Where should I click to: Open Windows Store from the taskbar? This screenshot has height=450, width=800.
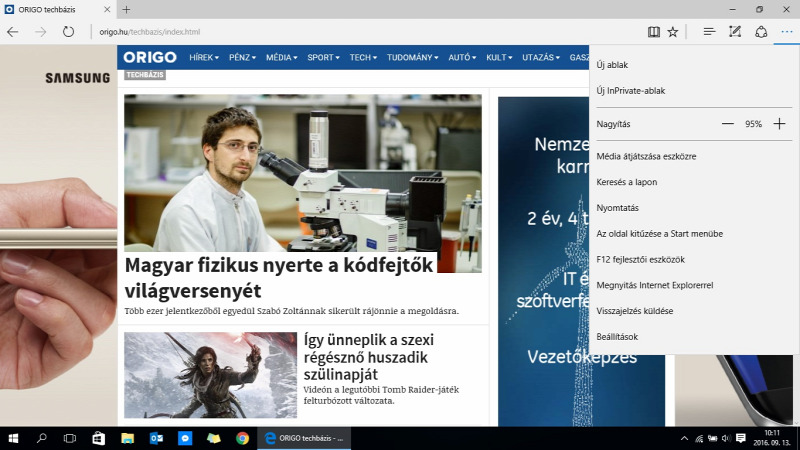click(98, 438)
